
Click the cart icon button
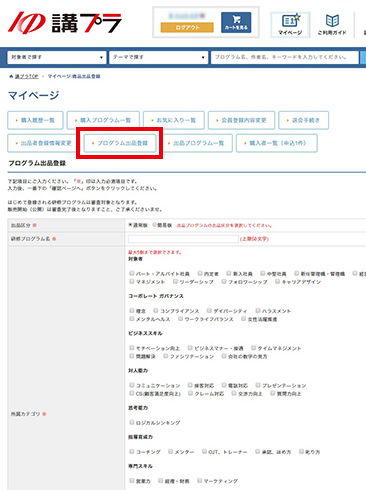[x=236, y=23]
